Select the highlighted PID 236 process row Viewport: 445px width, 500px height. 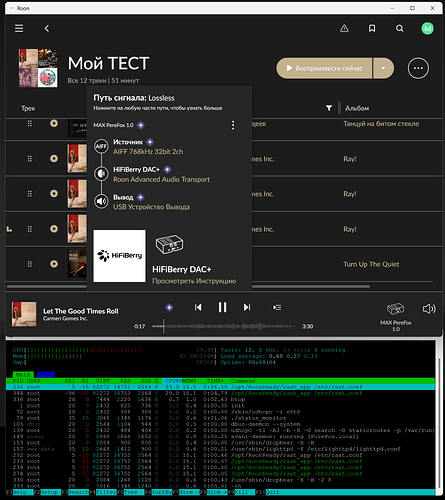[x=220, y=387]
